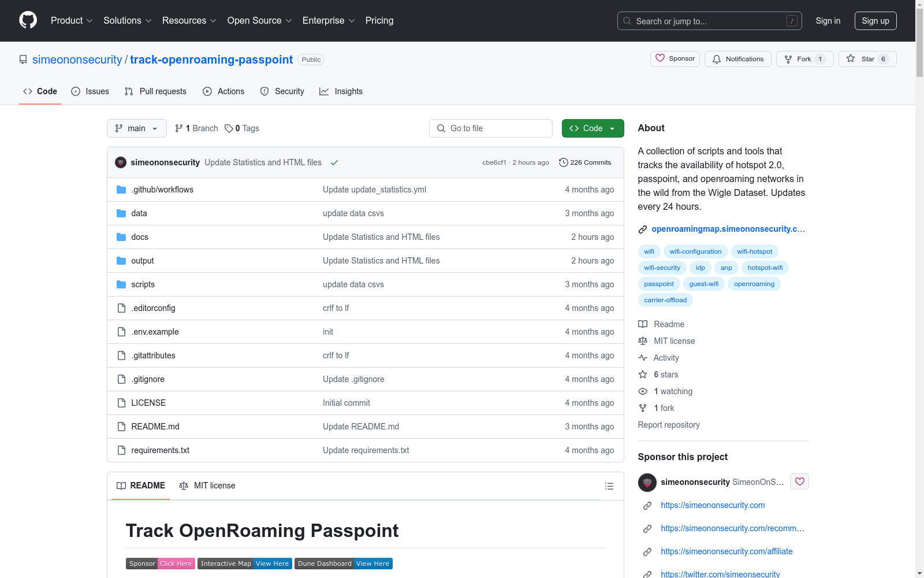Screen dimensions: 924x578
Task: Click the Interactive Map View Here badge
Action: click(244, 564)
